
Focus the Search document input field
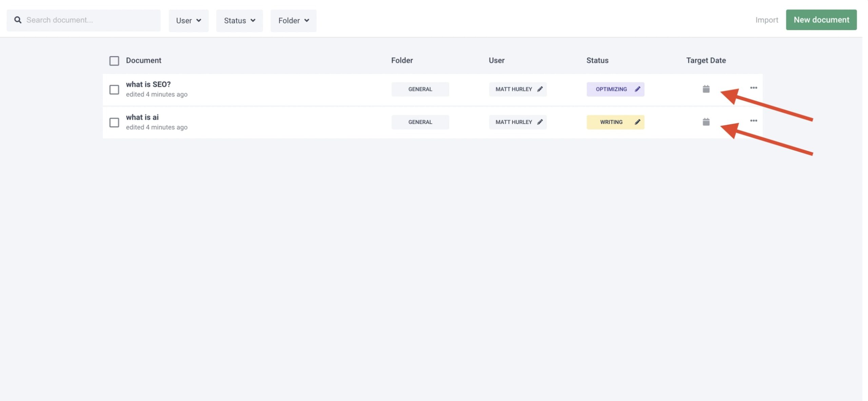tap(83, 20)
